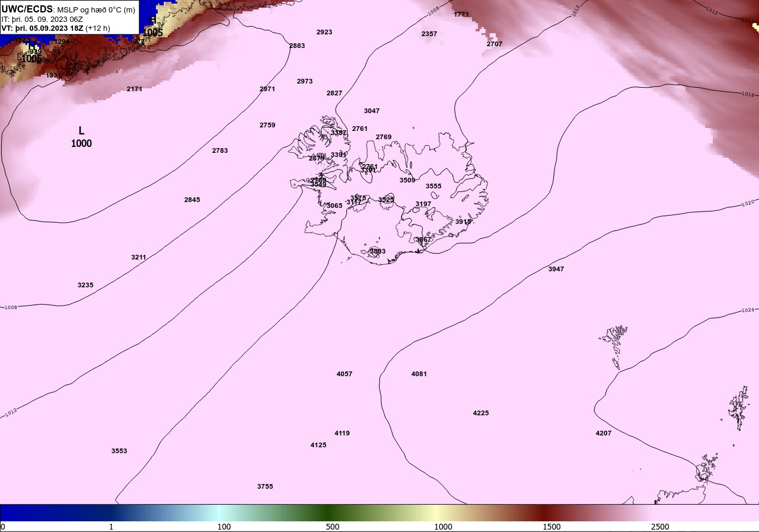Click the height value 2759

point(267,125)
